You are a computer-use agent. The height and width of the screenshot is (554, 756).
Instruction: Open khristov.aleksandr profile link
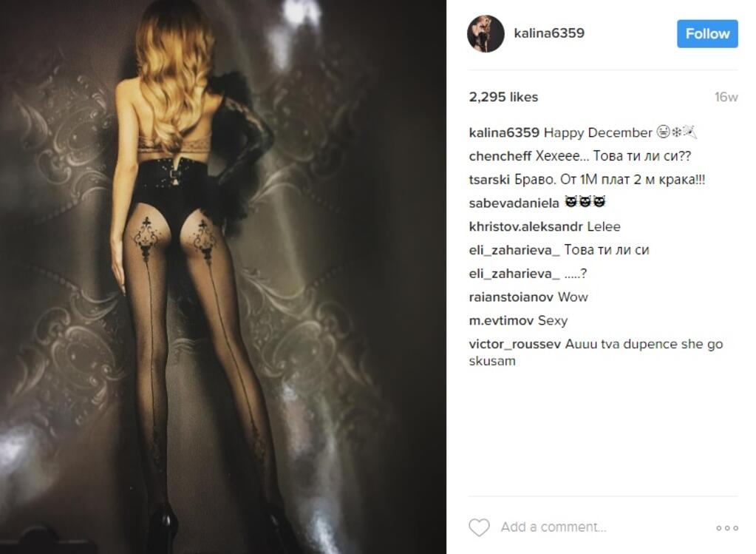[x=525, y=226]
